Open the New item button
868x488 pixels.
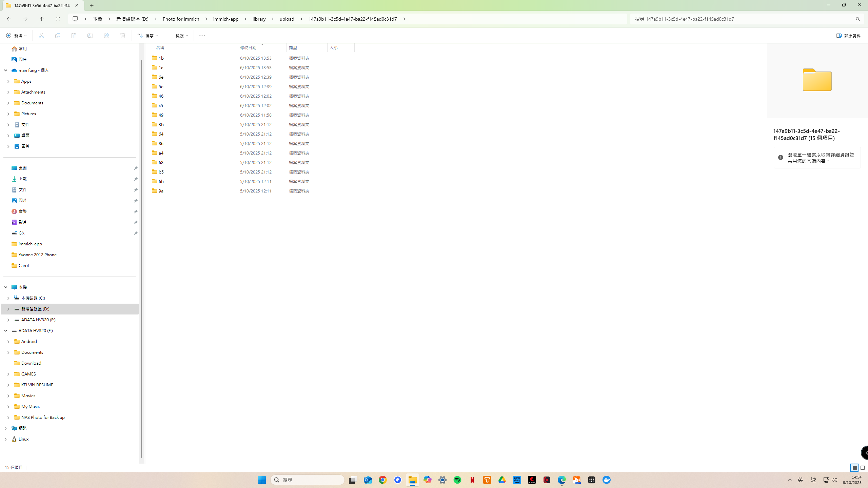coord(16,36)
